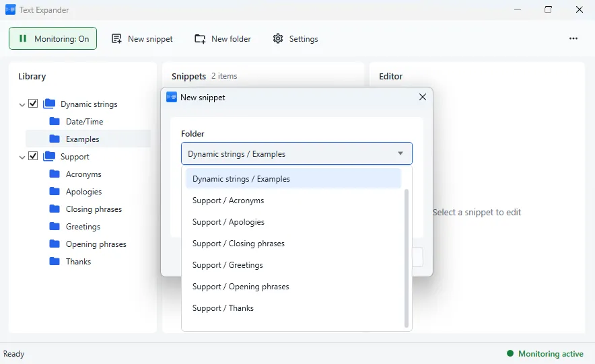The height and width of the screenshot is (364, 595).
Task: Click the Support folder icon
Action: [x=49, y=156]
